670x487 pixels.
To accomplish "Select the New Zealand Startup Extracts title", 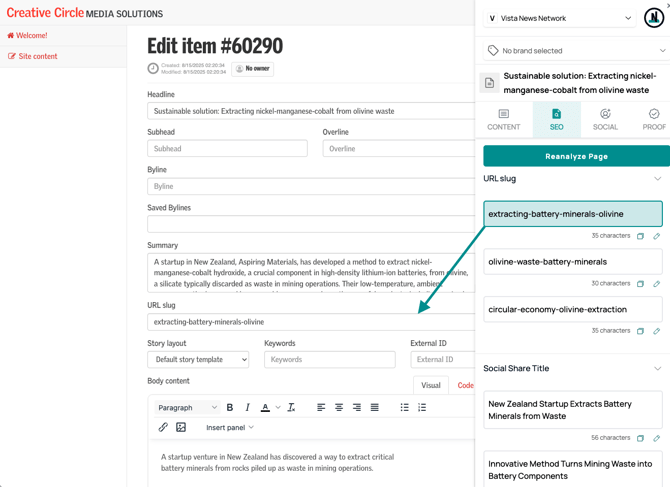I will [x=573, y=410].
